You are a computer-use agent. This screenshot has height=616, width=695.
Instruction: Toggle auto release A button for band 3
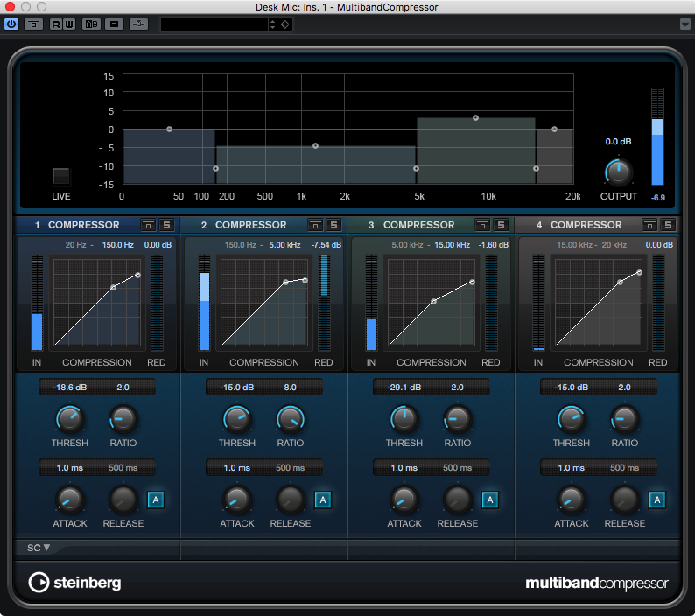click(x=490, y=500)
